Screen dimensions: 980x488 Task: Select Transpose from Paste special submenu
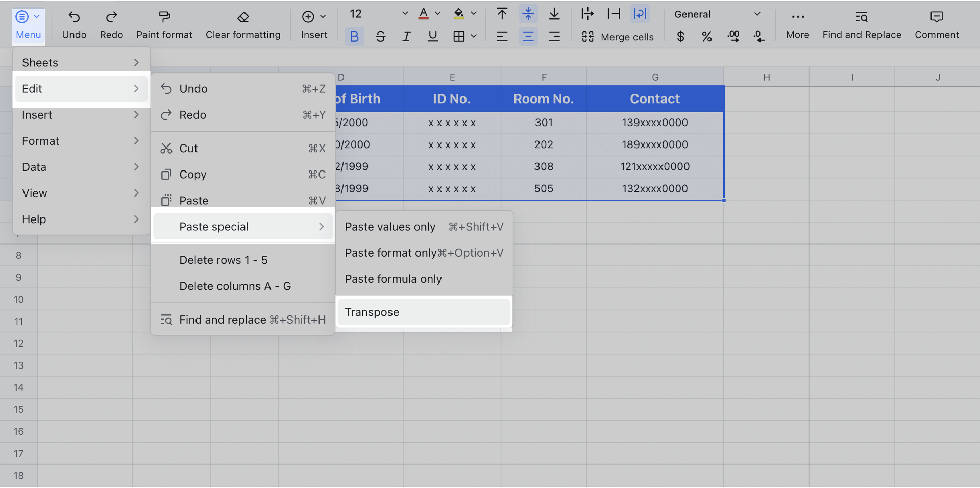coord(423,312)
